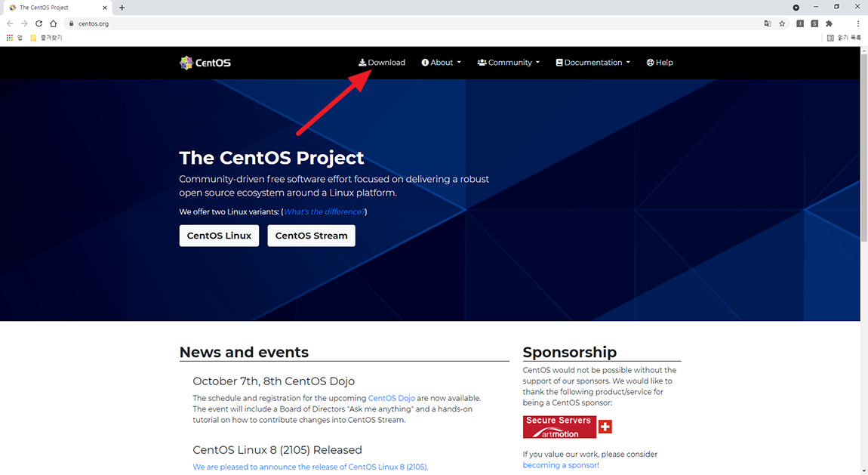The height and width of the screenshot is (475, 868).
Task: Expand the About dropdown menu
Action: pos(442,63)
